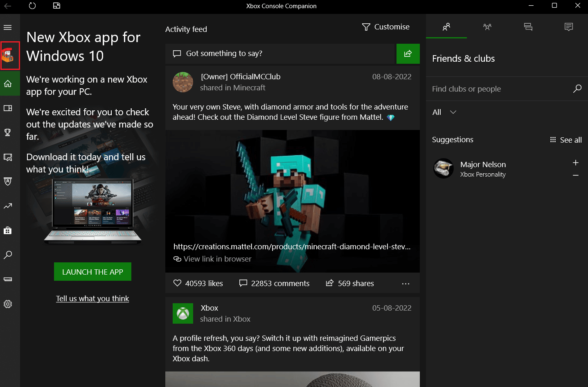Click the laptop promo image
The height and width of the screenshot is (387, 588).
click(92, 211)
